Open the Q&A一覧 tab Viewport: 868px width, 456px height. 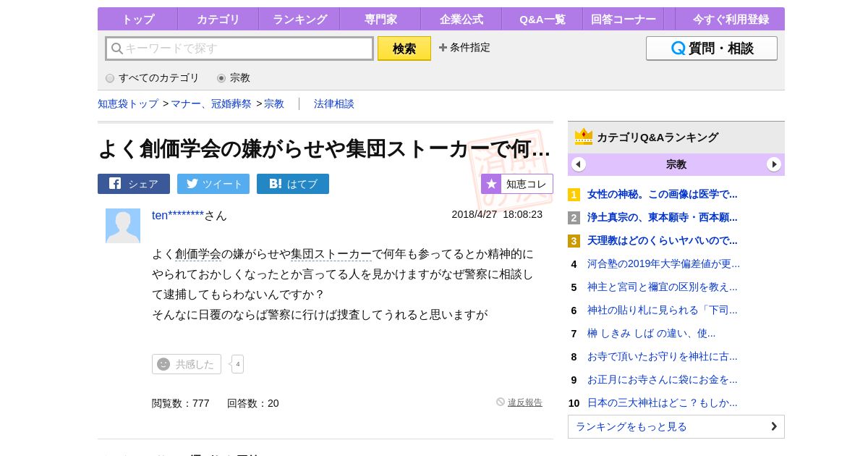pos(542,20)
